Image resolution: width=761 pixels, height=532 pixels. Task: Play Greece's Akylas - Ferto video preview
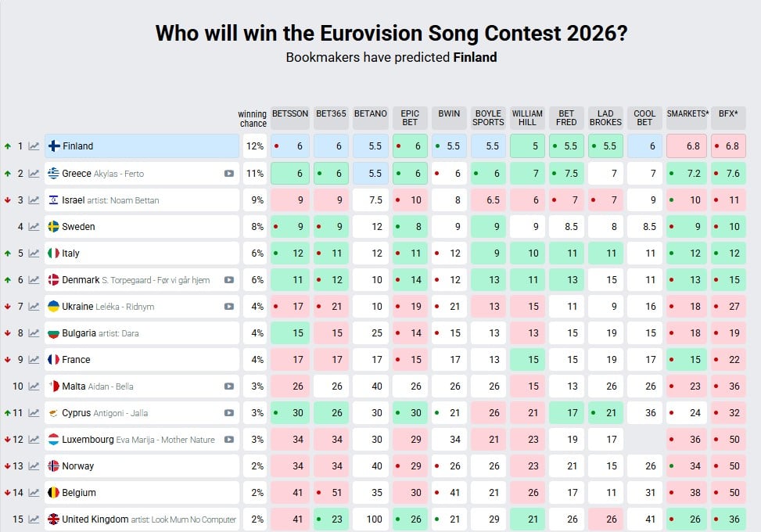pyautogui.click(x=228, y=173)
